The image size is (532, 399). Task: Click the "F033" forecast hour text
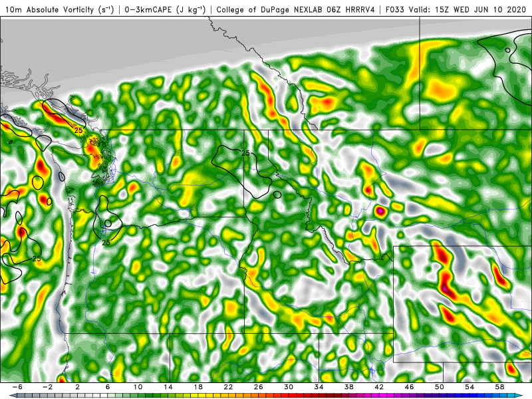[395, 9]
